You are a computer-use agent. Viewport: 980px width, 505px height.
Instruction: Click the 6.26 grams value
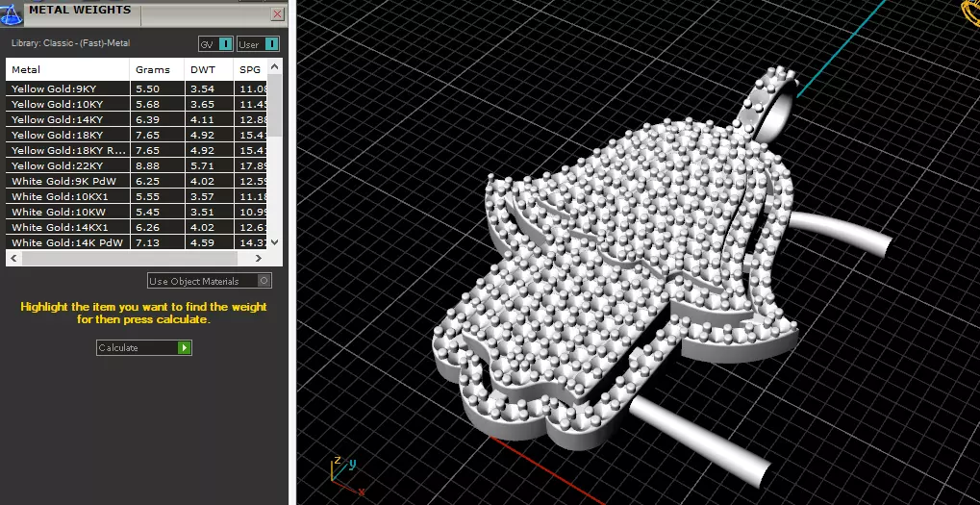pyautogui.click(x=147, y=228)
